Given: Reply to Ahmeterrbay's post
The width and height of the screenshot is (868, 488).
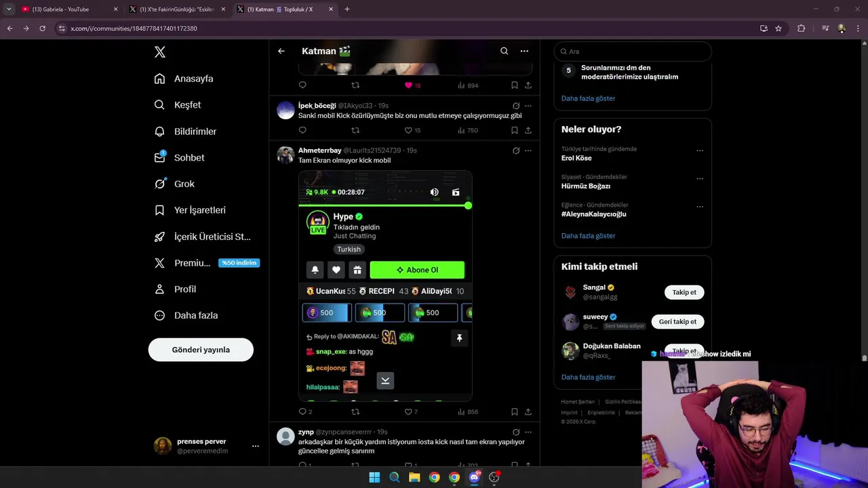Looking at the screenshot, I should point(305,411).
